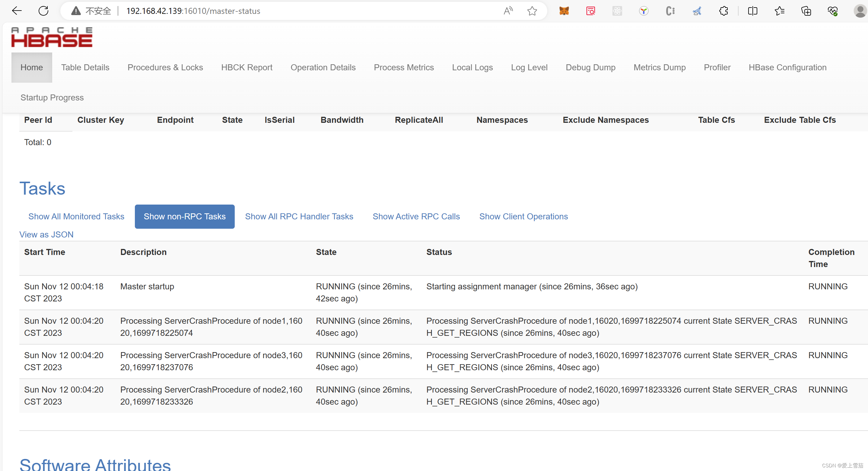
Task: Open the collections icon
Action: coord(806,11)
